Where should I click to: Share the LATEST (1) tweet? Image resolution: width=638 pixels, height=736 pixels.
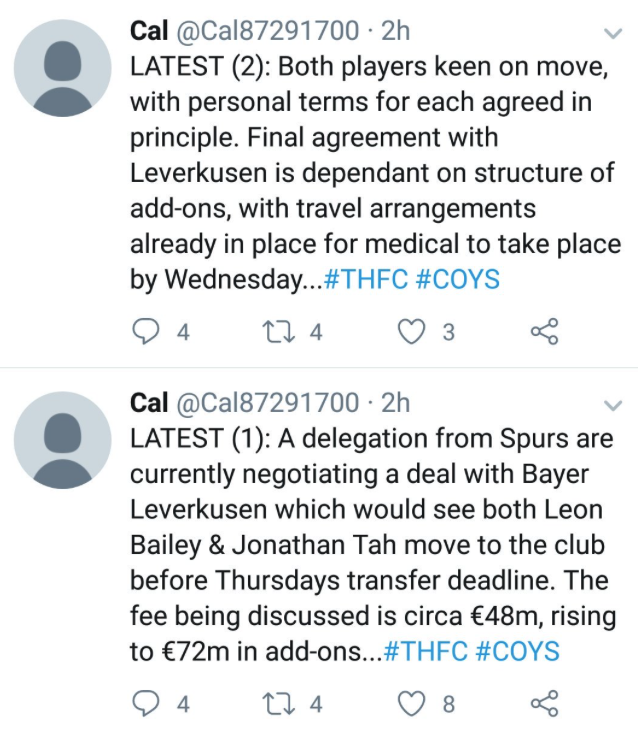pyautogui.click(x=545, y=703)
